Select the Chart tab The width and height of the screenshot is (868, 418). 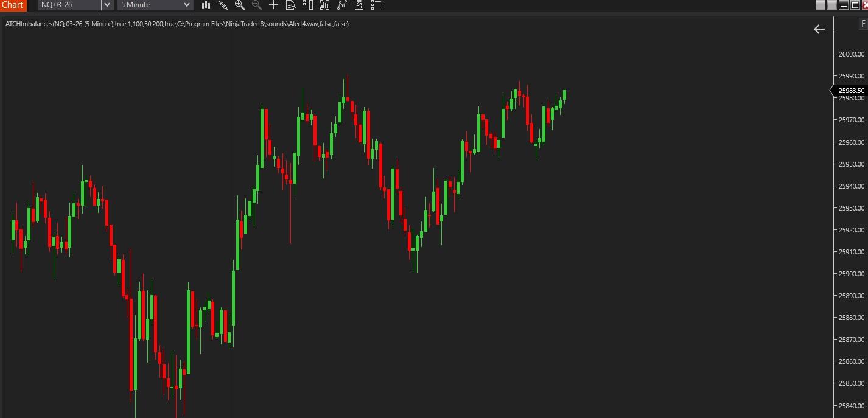tap(13, 5)
